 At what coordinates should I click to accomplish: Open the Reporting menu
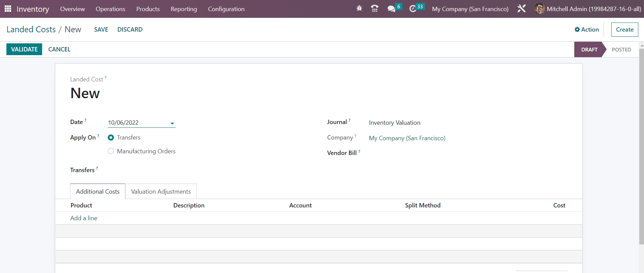(x=184, y=9)
